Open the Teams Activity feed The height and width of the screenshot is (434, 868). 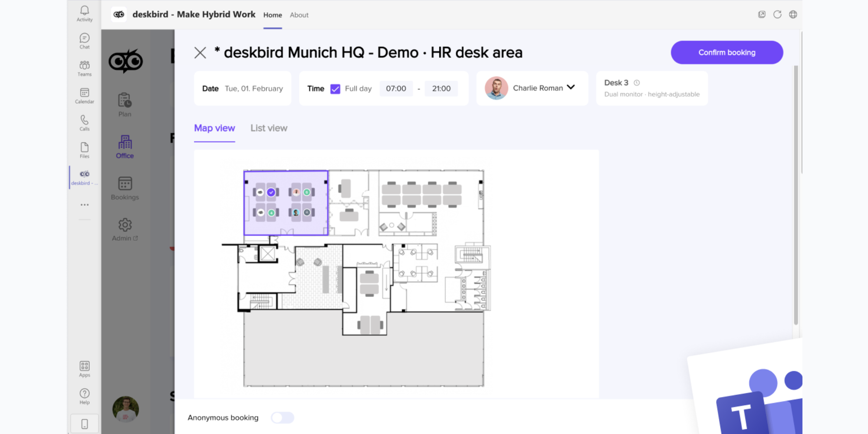click(x=85, y=13)
